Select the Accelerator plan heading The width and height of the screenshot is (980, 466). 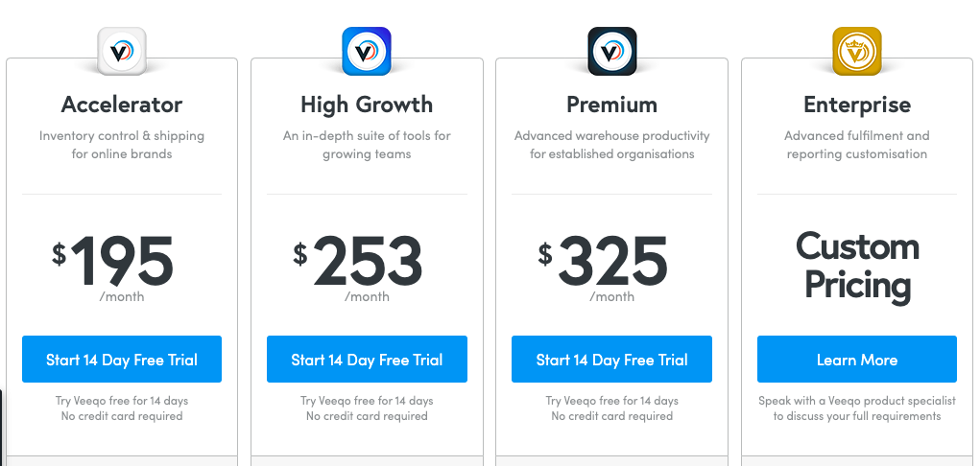click(x=122, y=105)
